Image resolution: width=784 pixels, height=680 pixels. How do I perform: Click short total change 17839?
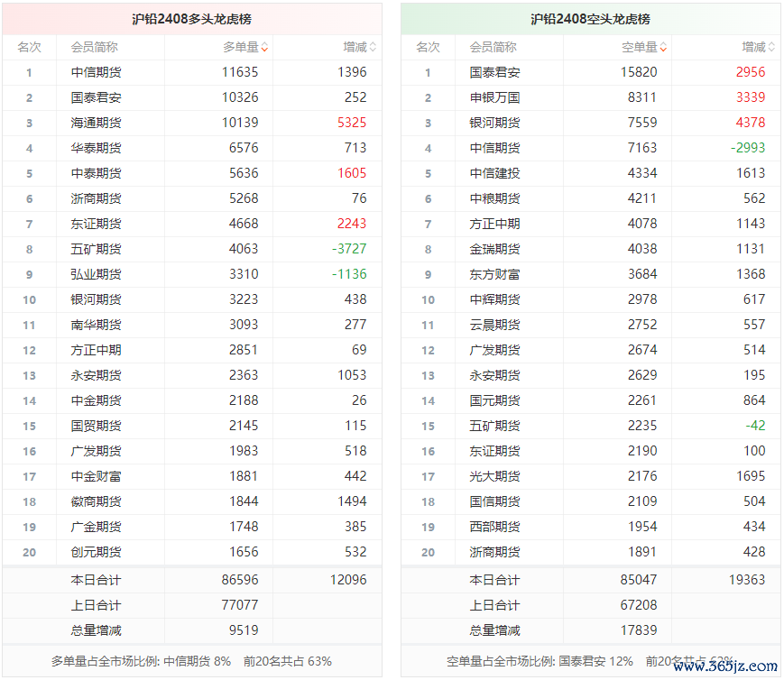[639, 630]
